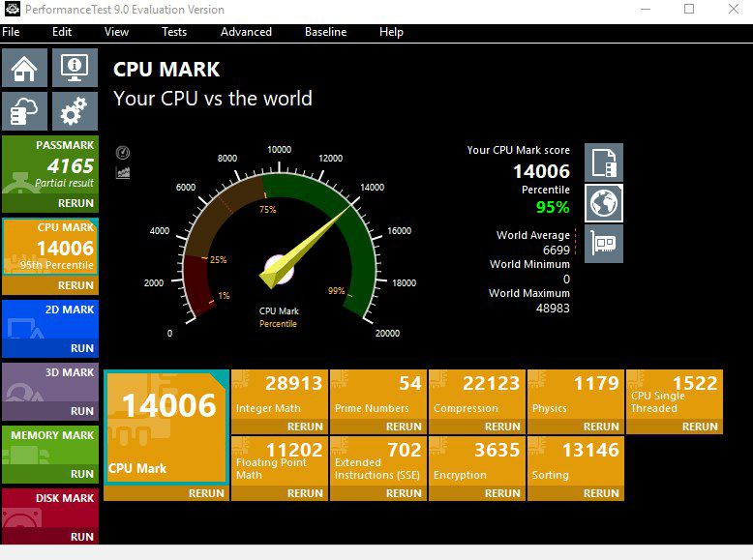This screenshot has width=753, height=560.
Task: Rerun the CPU Mark in the sidebar
Action: pyautogui.click(x=75, y=285)
